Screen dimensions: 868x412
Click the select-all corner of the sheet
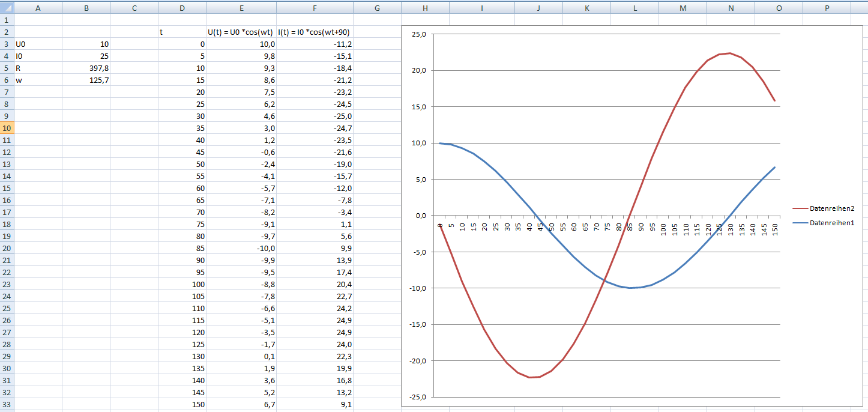(x=7, y=8)
